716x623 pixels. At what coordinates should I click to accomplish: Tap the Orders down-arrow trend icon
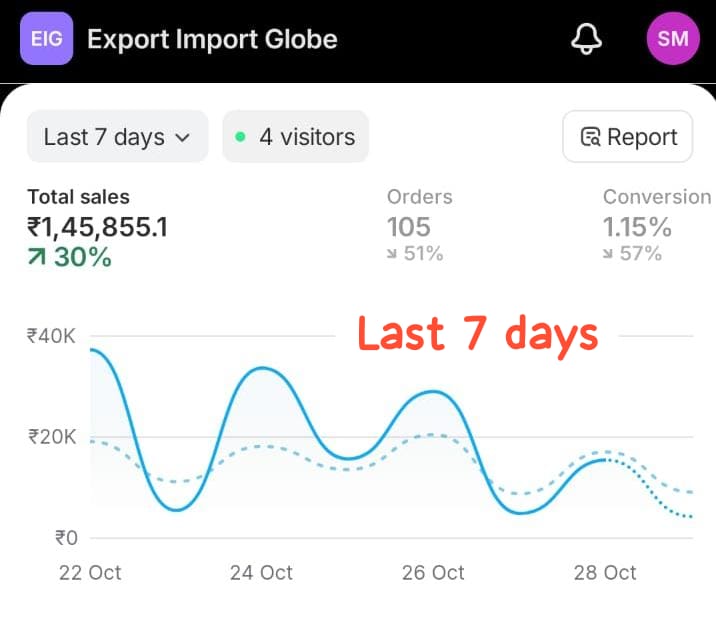pyautogui.click(x=393, y=254)
